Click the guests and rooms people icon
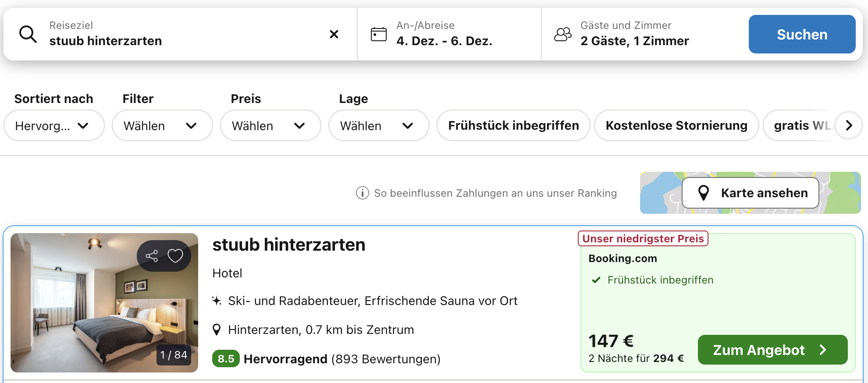The width and height of the screenshot is (868, 383). point(563,34)
